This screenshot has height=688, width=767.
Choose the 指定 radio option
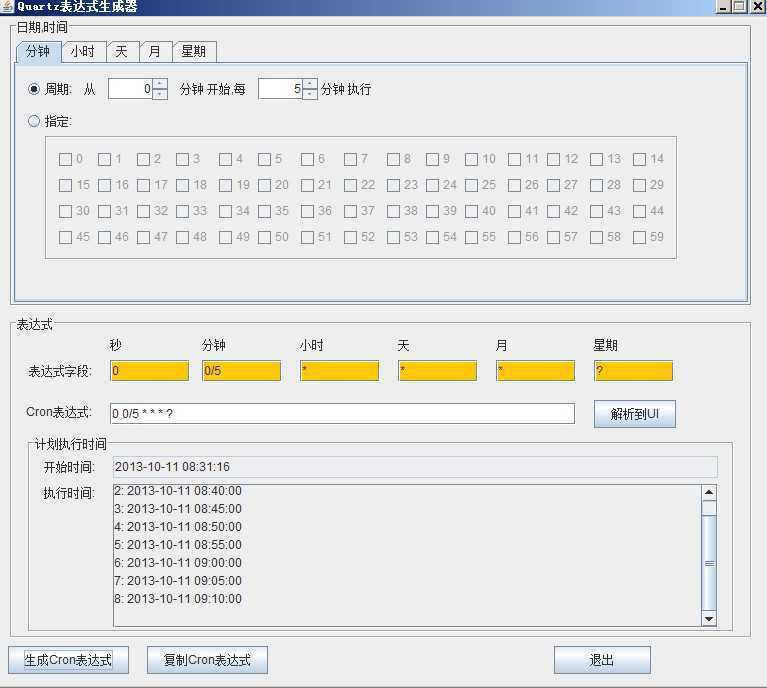pos(34,121)
